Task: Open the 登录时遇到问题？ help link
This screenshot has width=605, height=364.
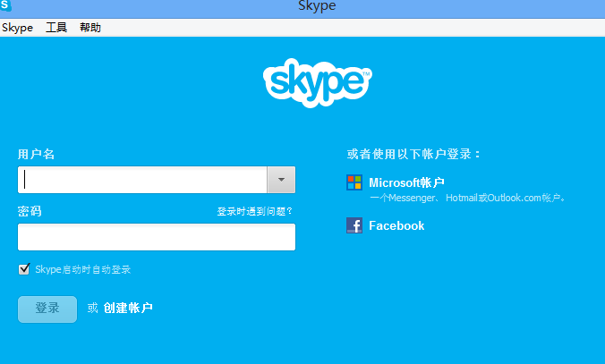Action: click(255, 212)
